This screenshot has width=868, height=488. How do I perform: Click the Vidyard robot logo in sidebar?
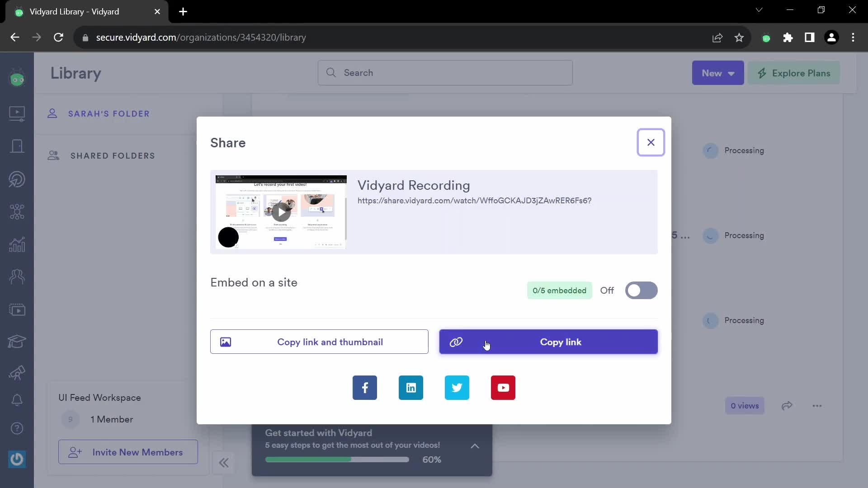tap(17, 79)
